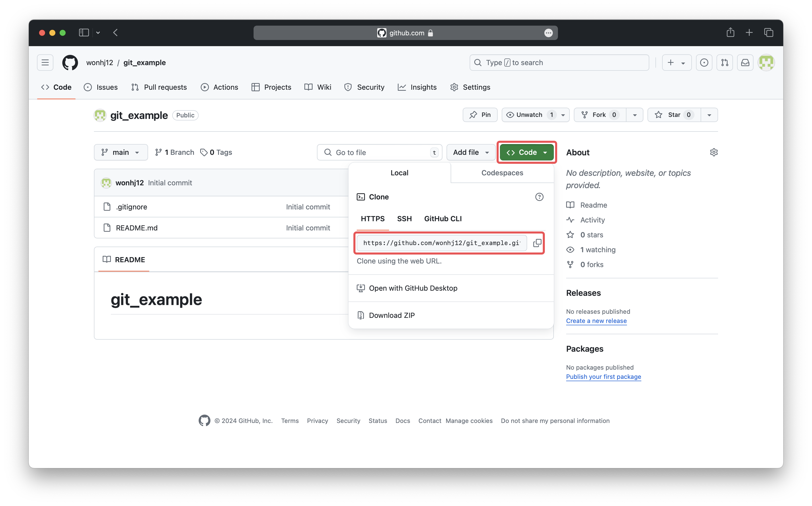Open the hamburger navigation menu
This screenshot has height=506, width=812.
point(45,63)
